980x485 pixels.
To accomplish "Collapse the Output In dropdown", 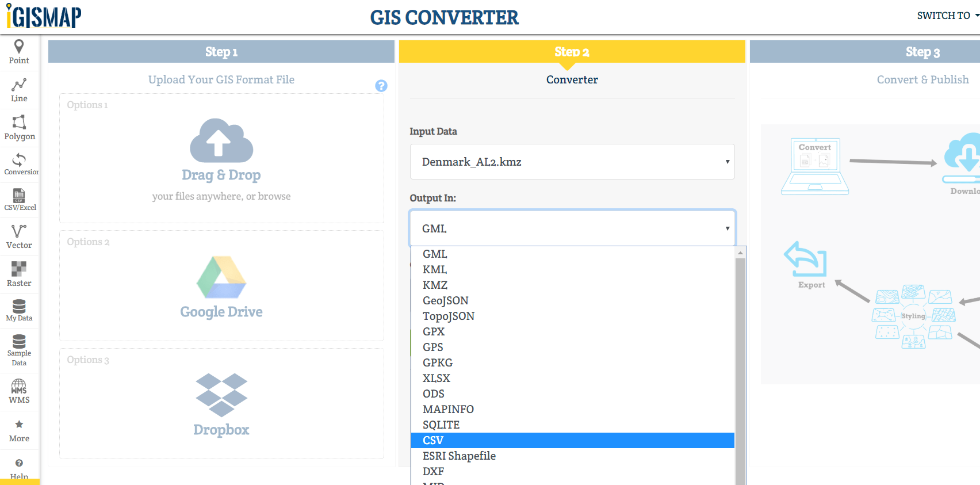I will tap(572, 228).
